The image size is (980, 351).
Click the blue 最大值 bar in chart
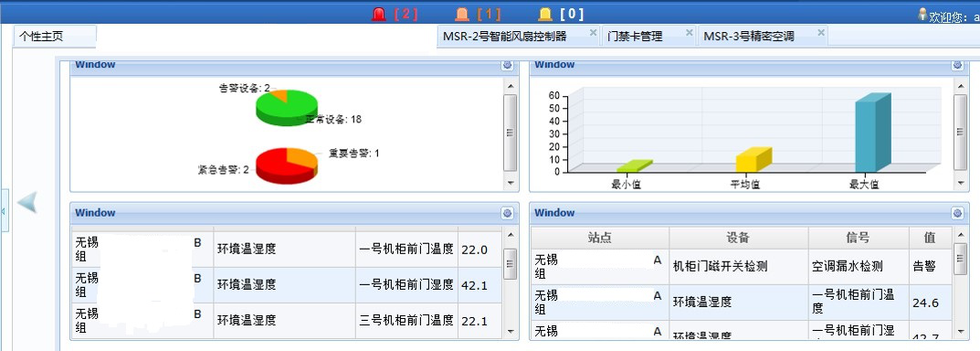click(x=872, y=133)
